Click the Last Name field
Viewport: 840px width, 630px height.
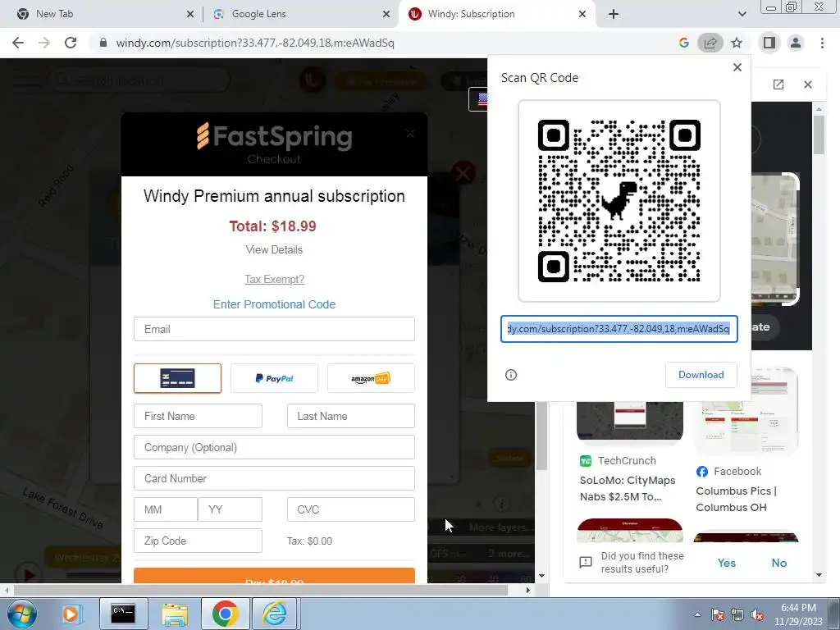point(350,416)
